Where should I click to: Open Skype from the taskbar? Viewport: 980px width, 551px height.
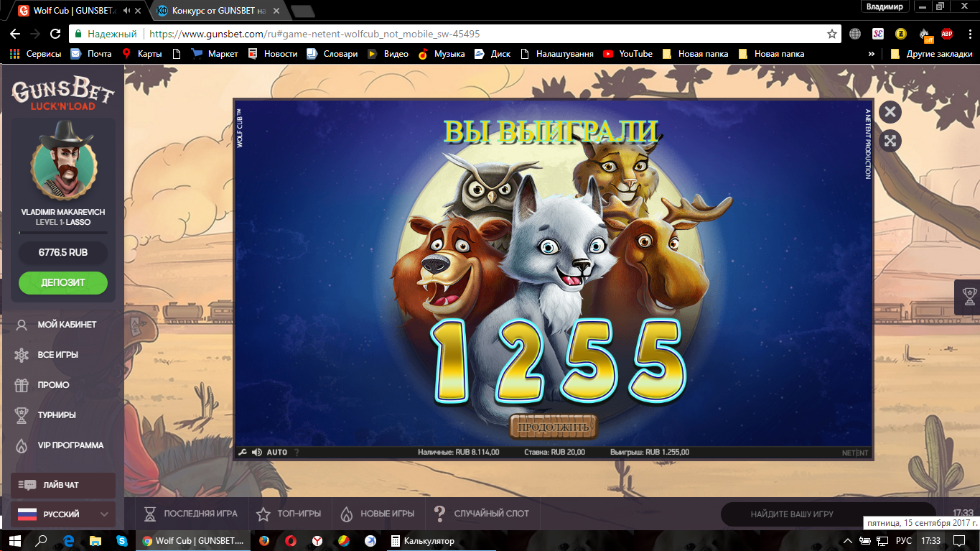pyautogui.click(x=122, y=541)
